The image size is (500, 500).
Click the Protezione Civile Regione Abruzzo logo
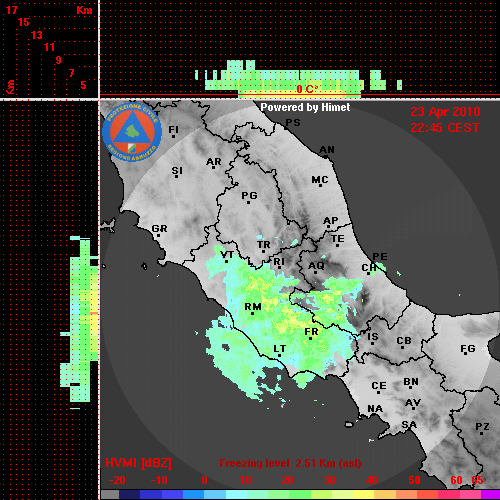(132, 132)
